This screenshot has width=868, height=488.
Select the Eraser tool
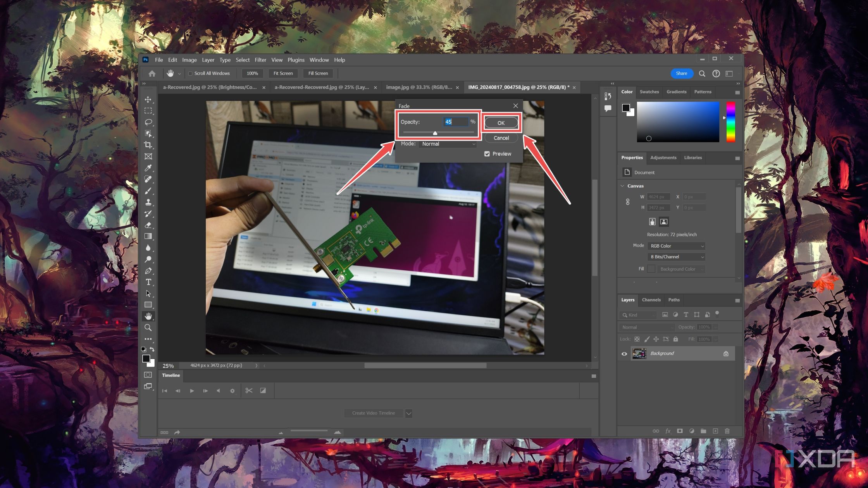(148, 225)
